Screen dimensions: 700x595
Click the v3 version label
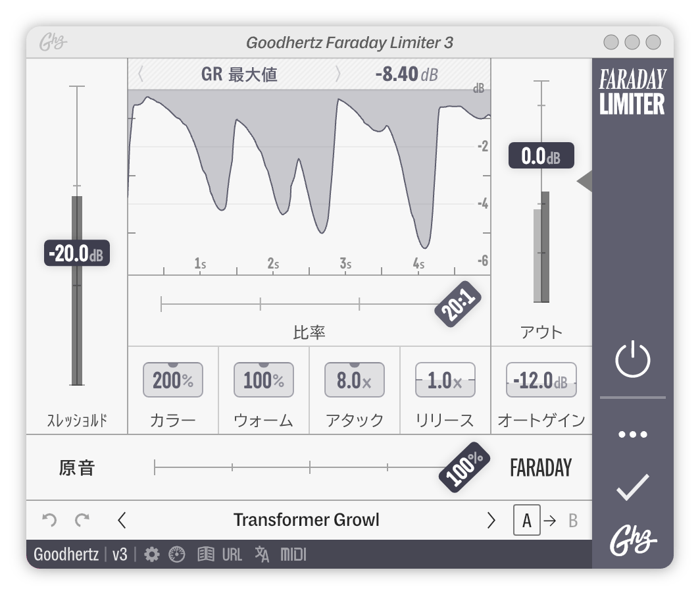120,554
